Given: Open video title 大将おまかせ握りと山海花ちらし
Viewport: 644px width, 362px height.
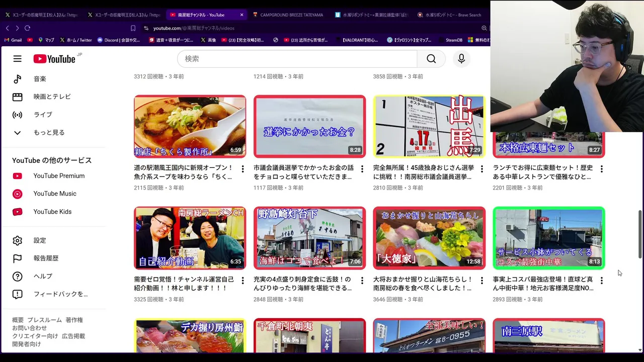Looking at the screenshot, I should (423, 284).
